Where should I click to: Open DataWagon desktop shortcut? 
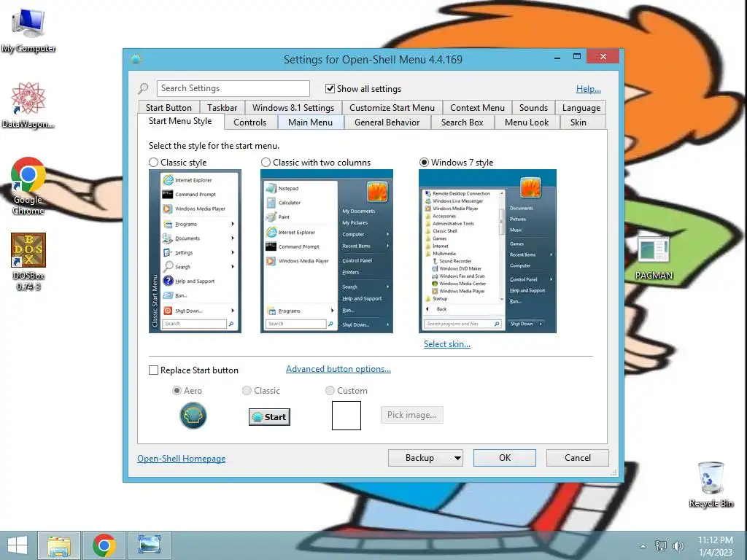(28, 105)
